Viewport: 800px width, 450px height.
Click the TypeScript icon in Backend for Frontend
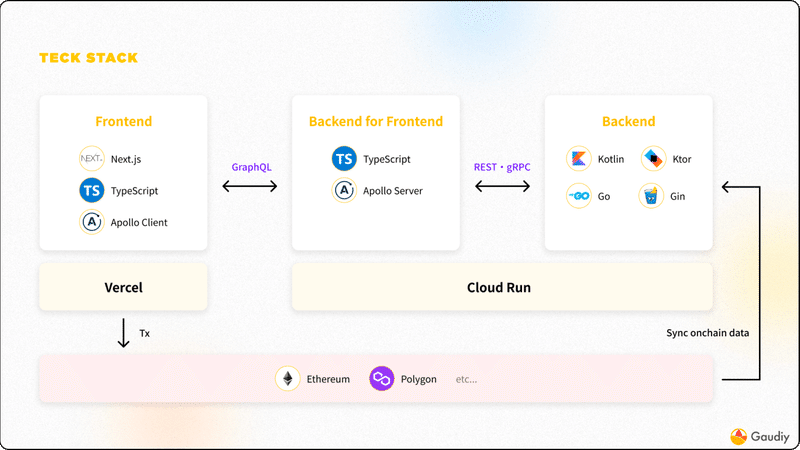coord(344,159)
